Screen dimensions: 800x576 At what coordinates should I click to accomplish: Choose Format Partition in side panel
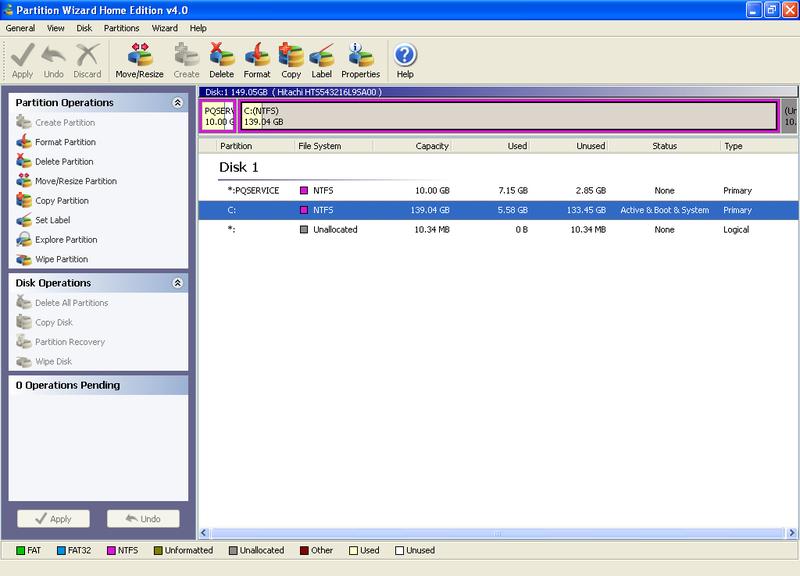point(56,142)
